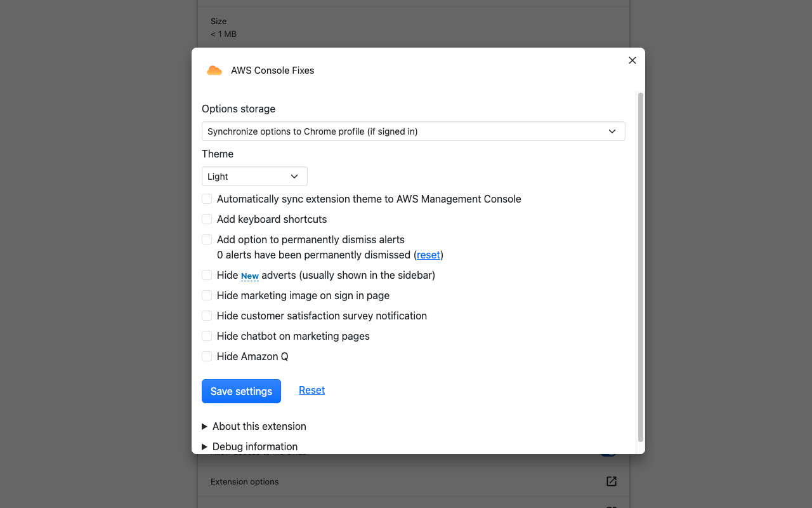Reset the permanently dismissed alerts counter

click(428, 255)
